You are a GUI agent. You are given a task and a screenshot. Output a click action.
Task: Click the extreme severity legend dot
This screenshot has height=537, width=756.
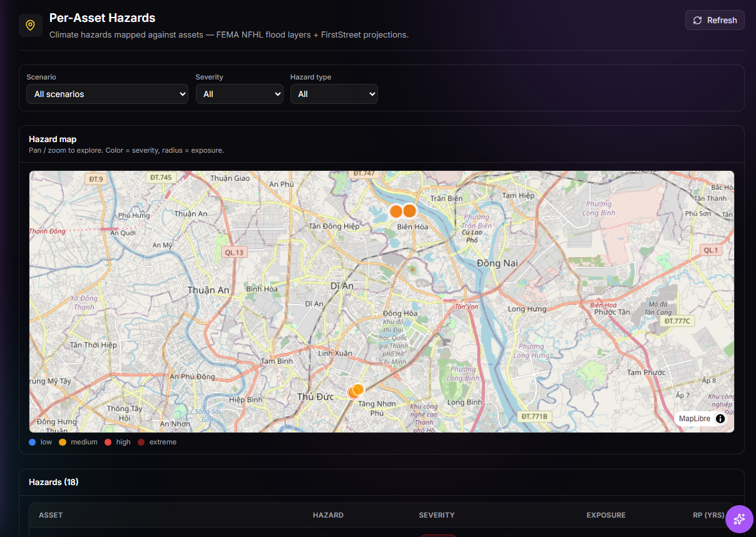pyautogui.click(x=141, y=442)
